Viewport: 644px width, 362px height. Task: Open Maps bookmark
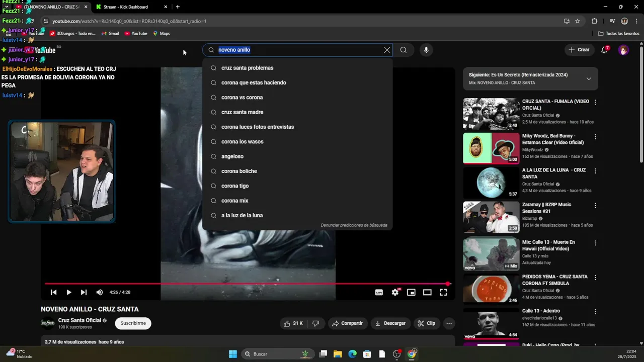pyautogui.click(x=162, y=34)
